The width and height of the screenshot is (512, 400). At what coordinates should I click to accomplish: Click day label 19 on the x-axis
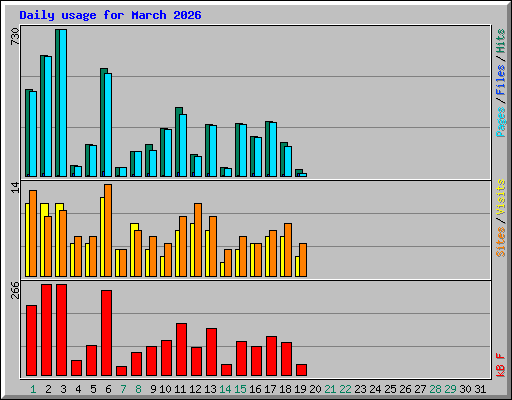pos(300,389)
